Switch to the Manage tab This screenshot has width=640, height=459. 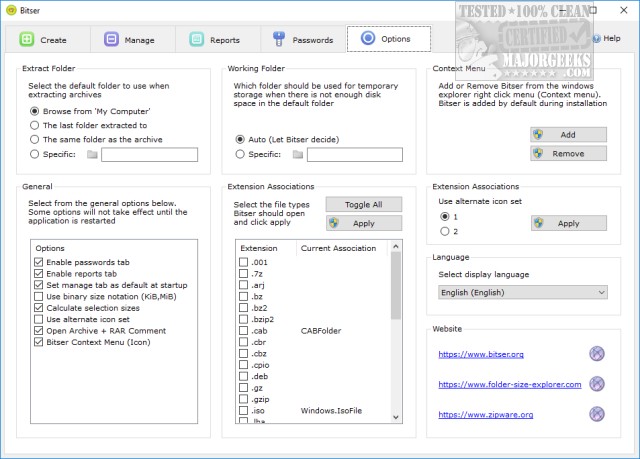(133, 39)
